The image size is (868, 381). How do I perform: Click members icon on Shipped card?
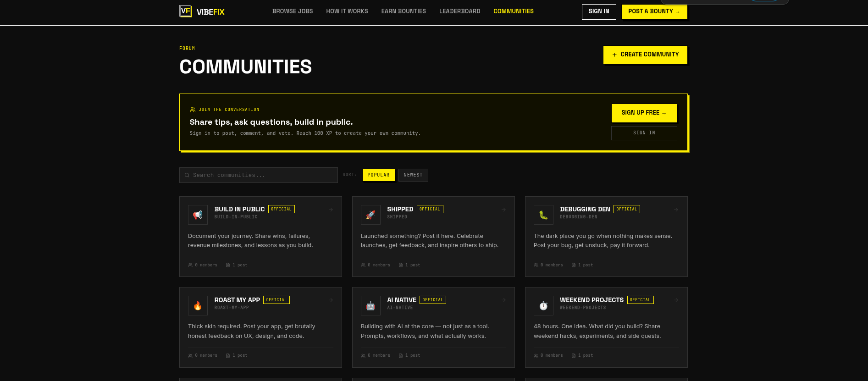pyautogui.click(x=363, y=265)
